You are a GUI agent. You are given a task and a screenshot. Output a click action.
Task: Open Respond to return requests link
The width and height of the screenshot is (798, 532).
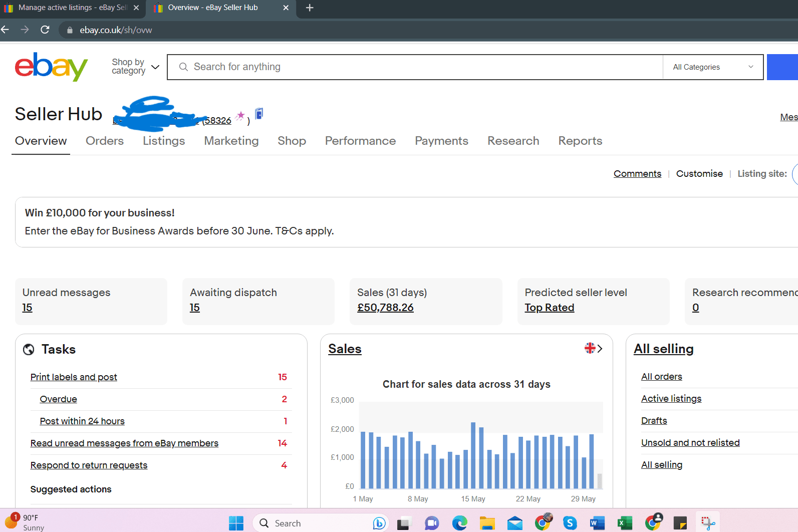pos(89,465)
